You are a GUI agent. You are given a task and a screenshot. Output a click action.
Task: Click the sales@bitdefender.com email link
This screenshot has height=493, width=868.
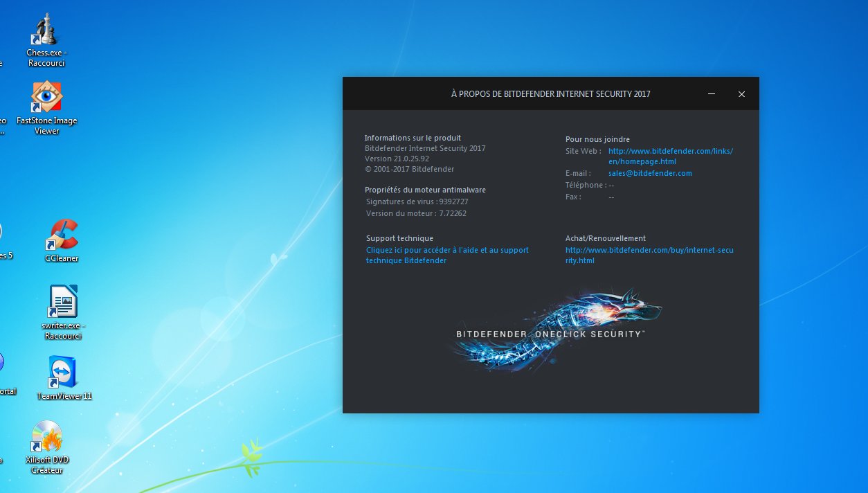tap(650, 173)
